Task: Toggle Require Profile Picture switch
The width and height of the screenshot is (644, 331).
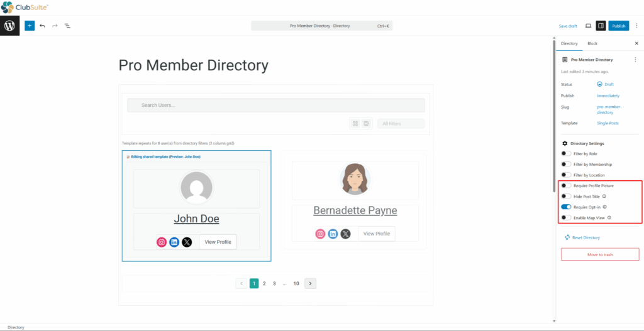Action: [567, 186]
